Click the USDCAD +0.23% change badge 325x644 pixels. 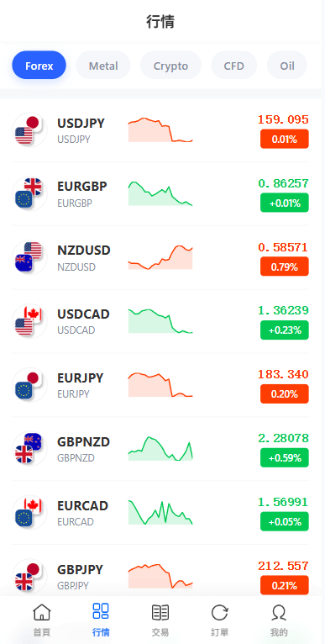pos(285,330)
